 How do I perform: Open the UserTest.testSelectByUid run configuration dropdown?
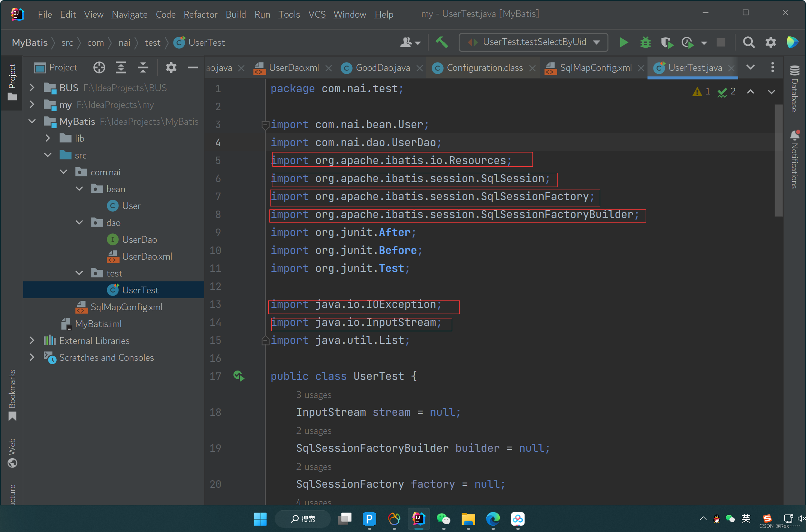pyautogui.click(x=533, y=42)
